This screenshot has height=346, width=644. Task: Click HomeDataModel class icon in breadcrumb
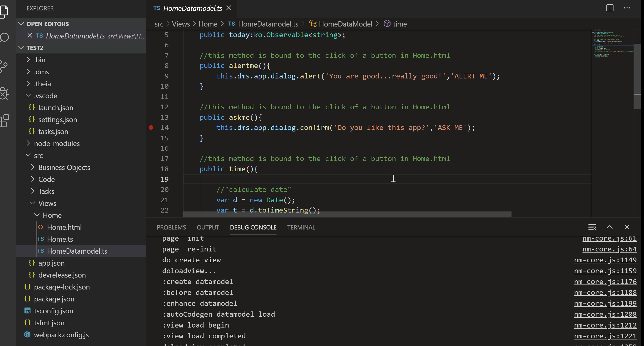point(313,24)
